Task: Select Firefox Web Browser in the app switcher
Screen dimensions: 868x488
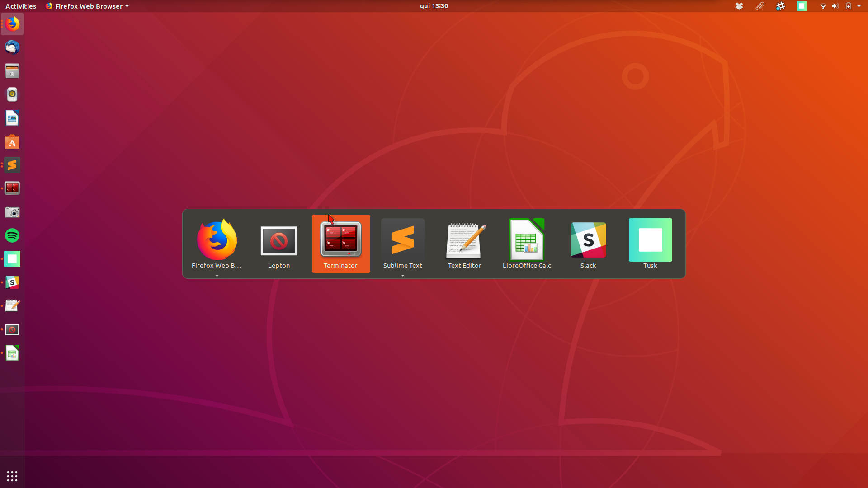Action: click(217, 244)
